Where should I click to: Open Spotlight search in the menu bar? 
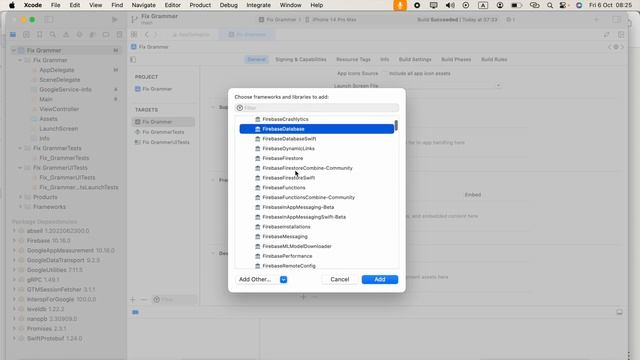point(550,5)
